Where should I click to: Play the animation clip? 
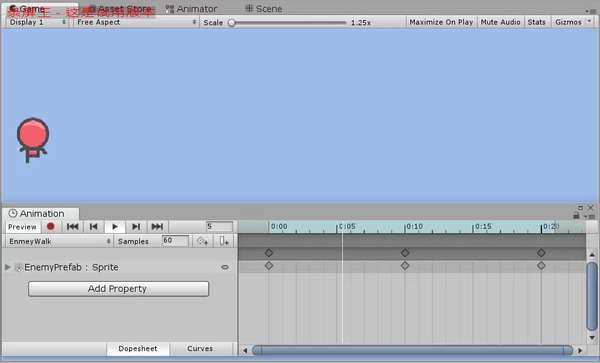pos(115,226)
